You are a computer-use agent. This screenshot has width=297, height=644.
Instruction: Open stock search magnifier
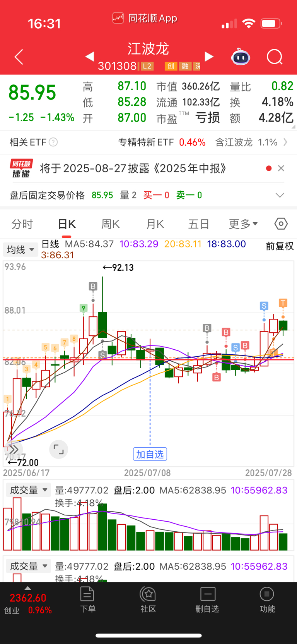coord(275,57)
